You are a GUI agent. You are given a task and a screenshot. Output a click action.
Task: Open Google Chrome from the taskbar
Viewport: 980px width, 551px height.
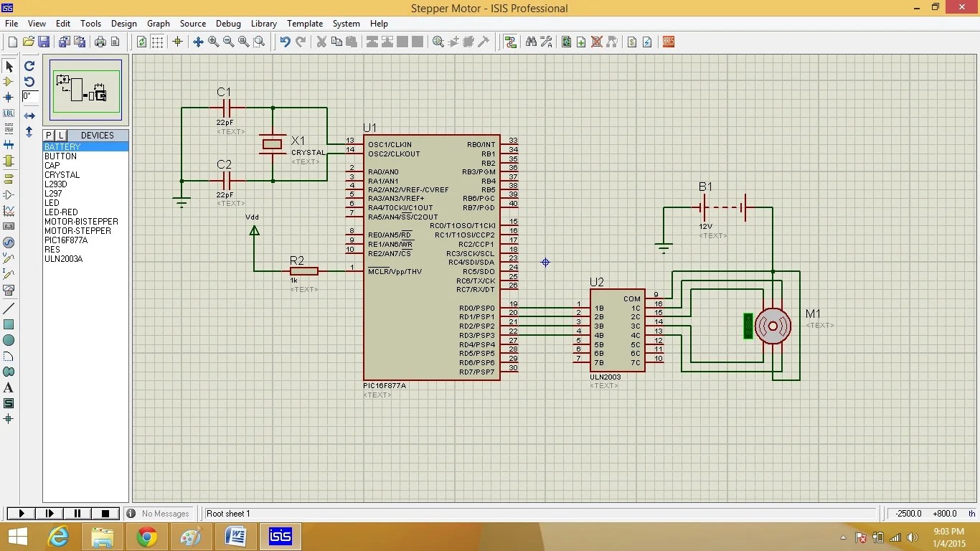click(x=147, y=537)
